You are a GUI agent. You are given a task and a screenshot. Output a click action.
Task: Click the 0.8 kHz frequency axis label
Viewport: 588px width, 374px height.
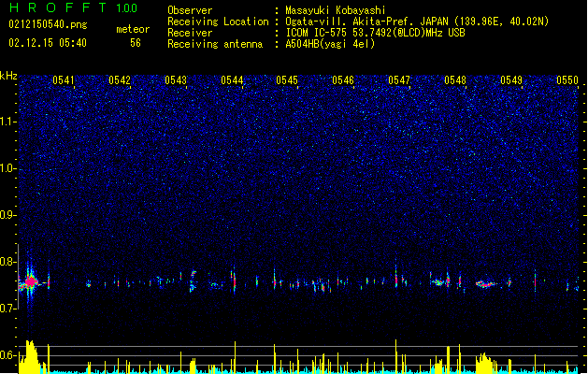8,262
